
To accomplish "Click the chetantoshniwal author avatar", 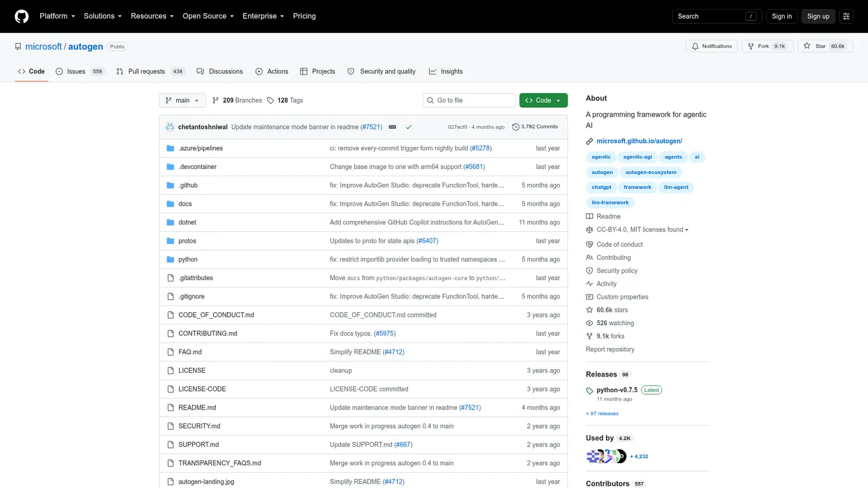I will point(170,127).
